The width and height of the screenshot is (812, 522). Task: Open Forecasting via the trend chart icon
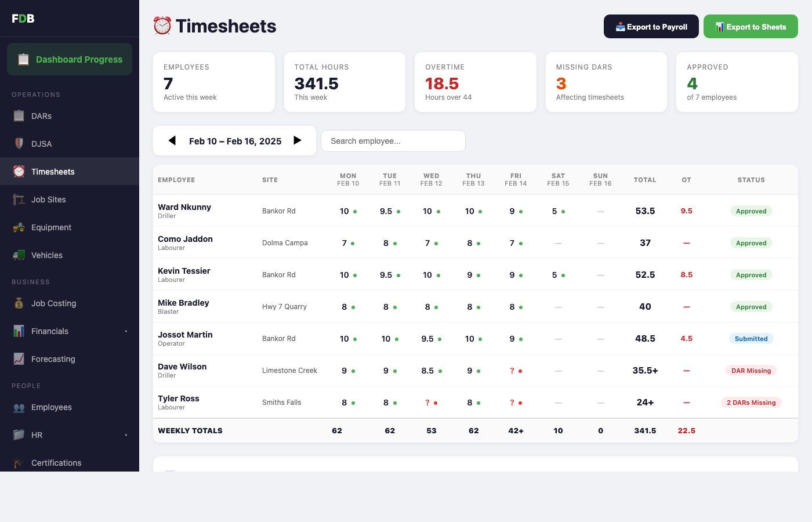click(19, 359)
